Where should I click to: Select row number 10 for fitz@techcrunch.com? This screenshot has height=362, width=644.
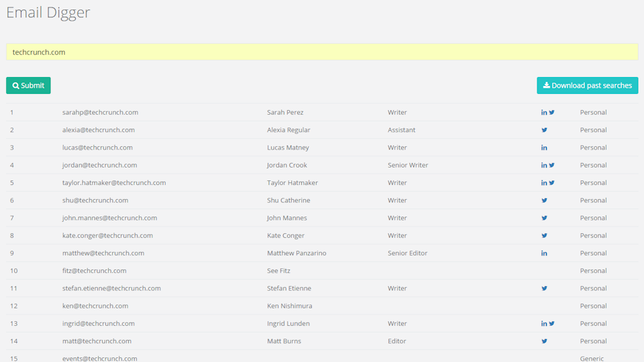pos(13,271)
